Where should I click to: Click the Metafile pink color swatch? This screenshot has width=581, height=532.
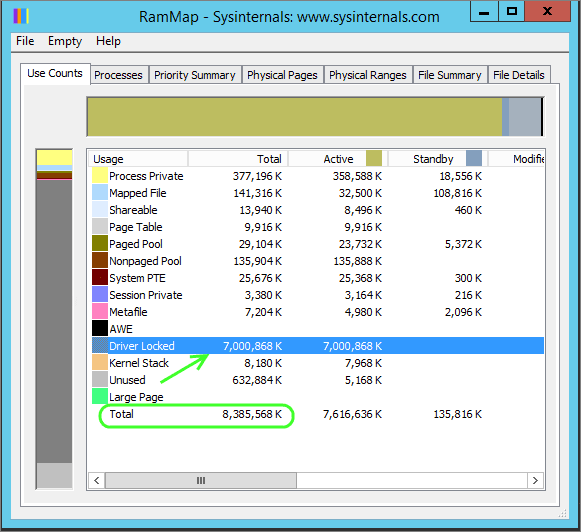(x=100, y=312)
